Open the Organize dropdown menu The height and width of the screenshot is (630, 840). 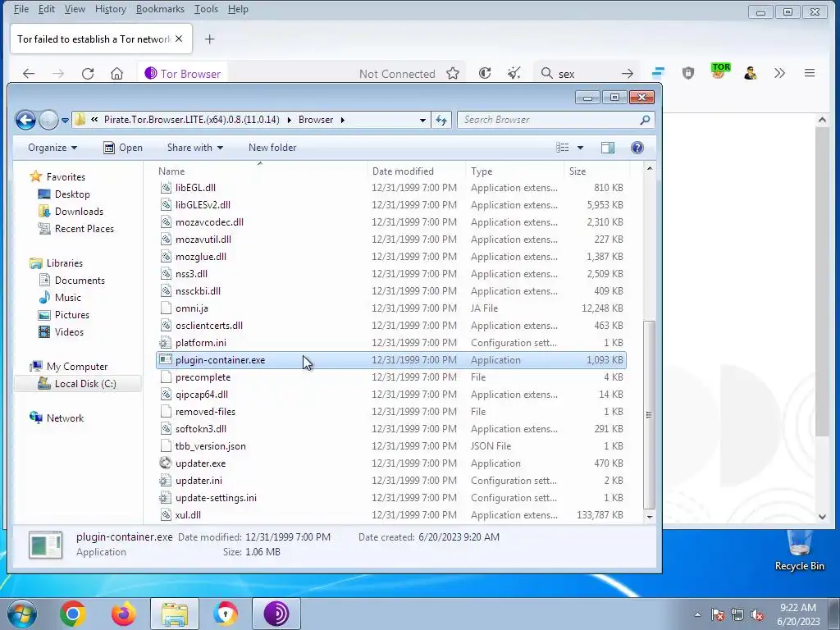(x=52, y=148)
